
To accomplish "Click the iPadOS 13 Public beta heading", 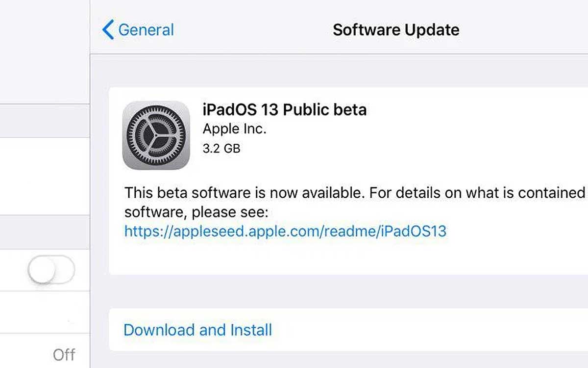I will 284,109.
